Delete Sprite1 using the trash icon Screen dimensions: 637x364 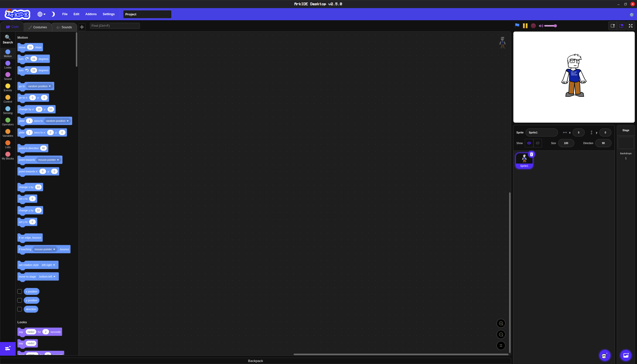click(531, 154)
